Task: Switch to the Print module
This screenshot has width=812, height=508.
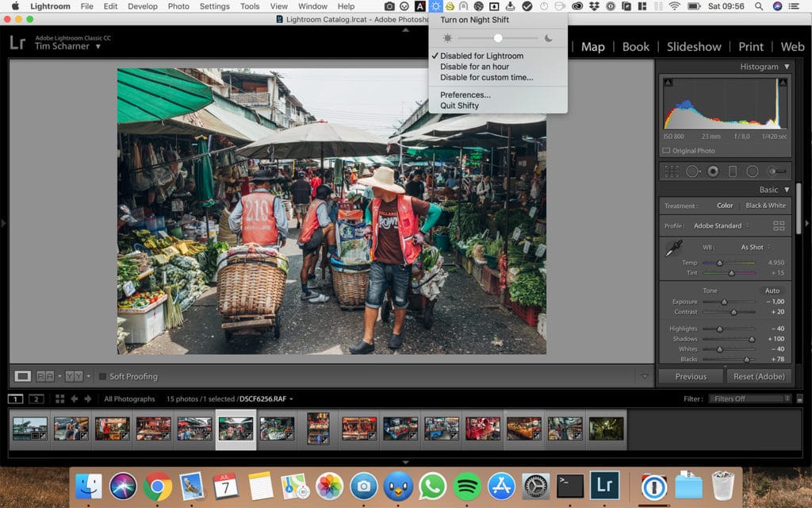Action: pos(751,47)
